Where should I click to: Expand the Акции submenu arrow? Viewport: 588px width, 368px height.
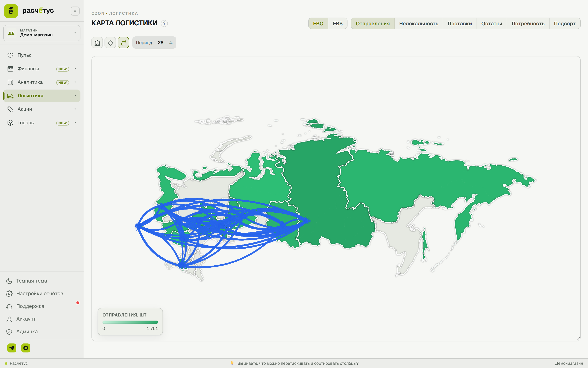point(75,109)
